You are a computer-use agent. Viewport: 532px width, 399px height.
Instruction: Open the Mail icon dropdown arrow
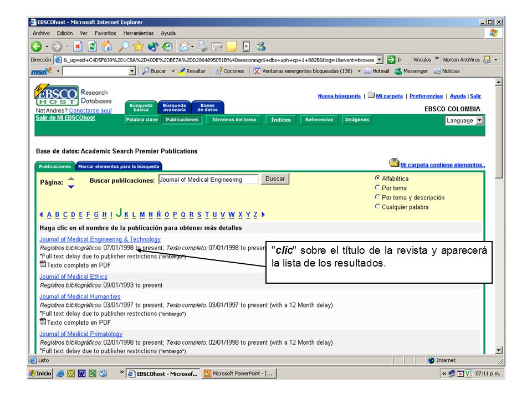pyautogui.click(x=192, y=47)
